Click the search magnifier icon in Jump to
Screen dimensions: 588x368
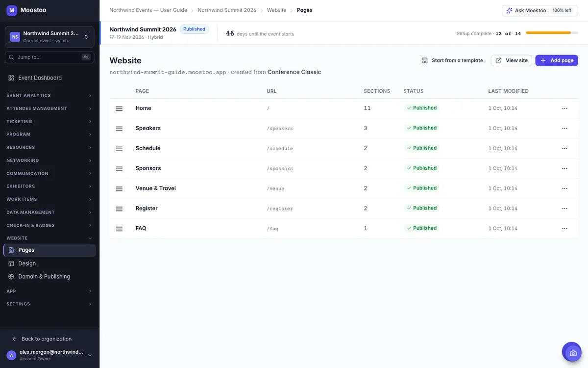(x=11, y=57)
